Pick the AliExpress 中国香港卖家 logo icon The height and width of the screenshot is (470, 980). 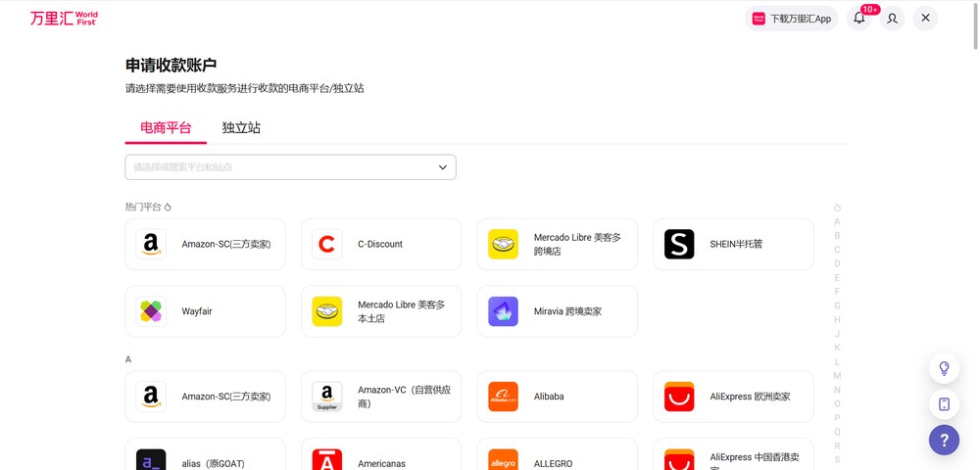(679, 460)
